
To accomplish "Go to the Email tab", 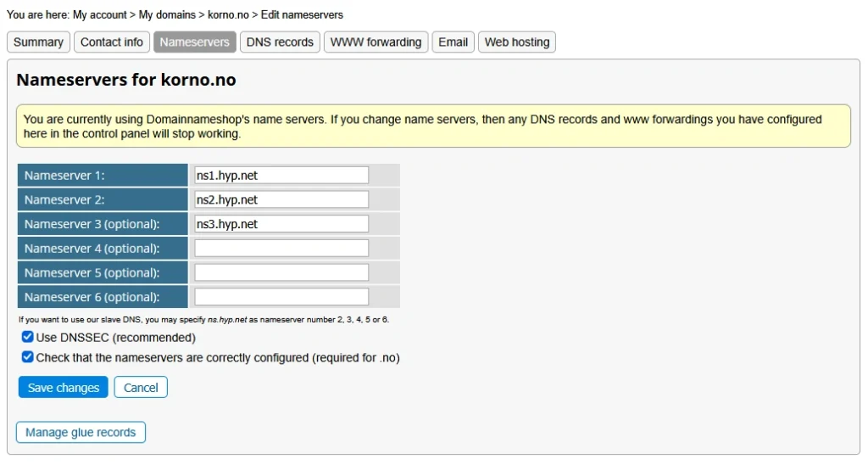I will [453, 42].
